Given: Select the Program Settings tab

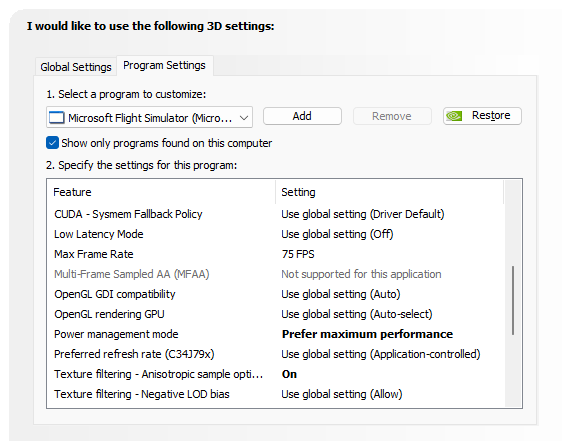Looking at the screenshot, I should pos(165,65).
